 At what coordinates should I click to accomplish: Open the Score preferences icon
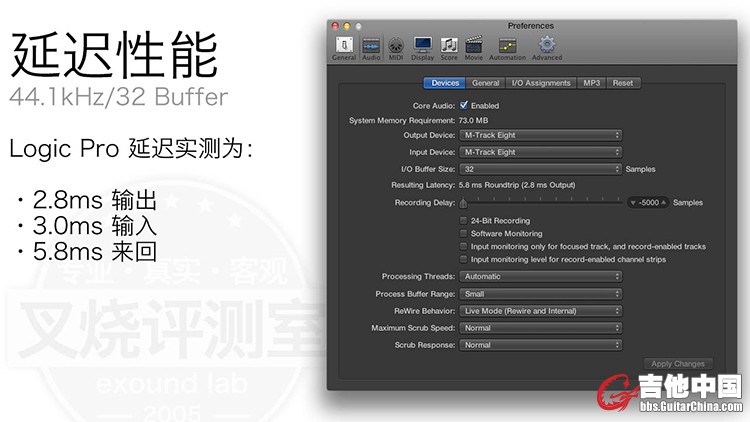coord(449,47)
